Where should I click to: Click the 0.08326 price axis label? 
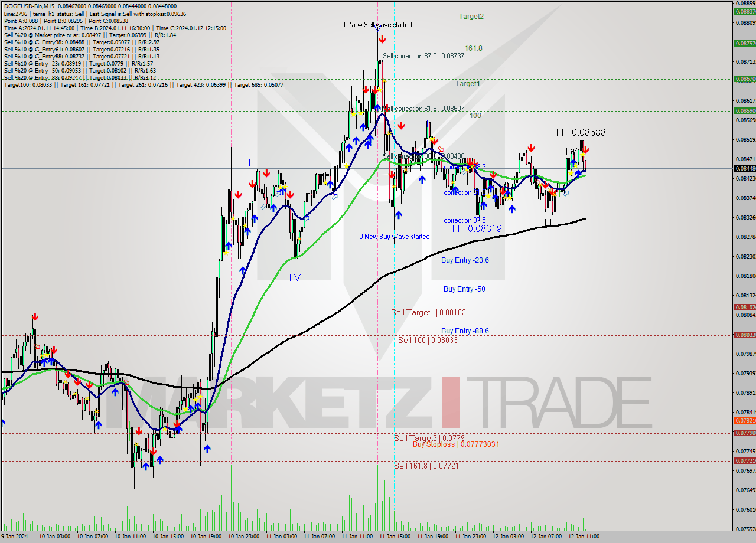click(745, 217)
